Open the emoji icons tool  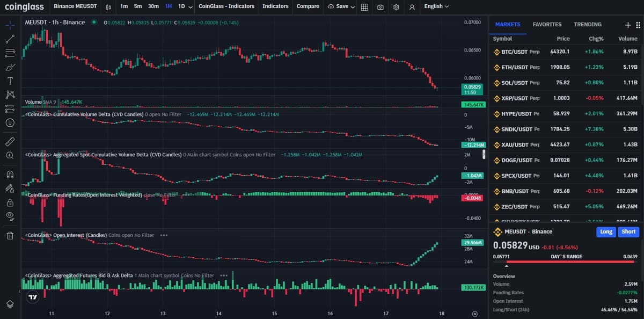pyautogui.click(x=10, y=123)
